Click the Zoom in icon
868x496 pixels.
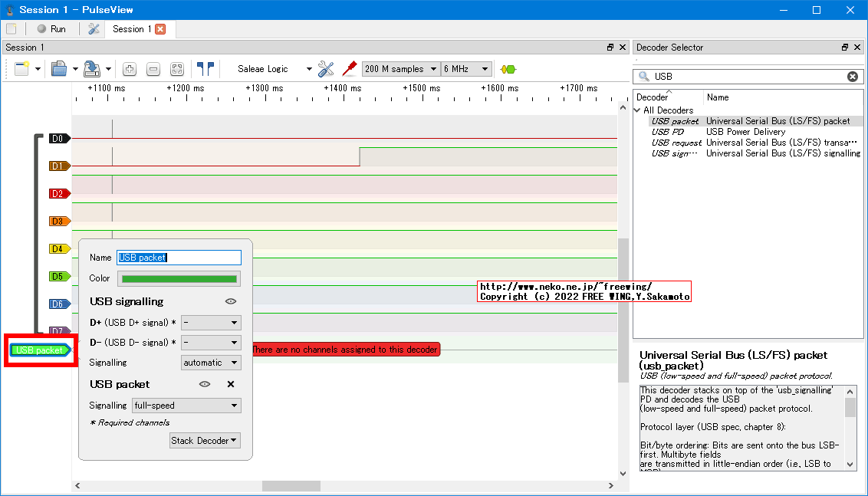click(x=130, y=69)
